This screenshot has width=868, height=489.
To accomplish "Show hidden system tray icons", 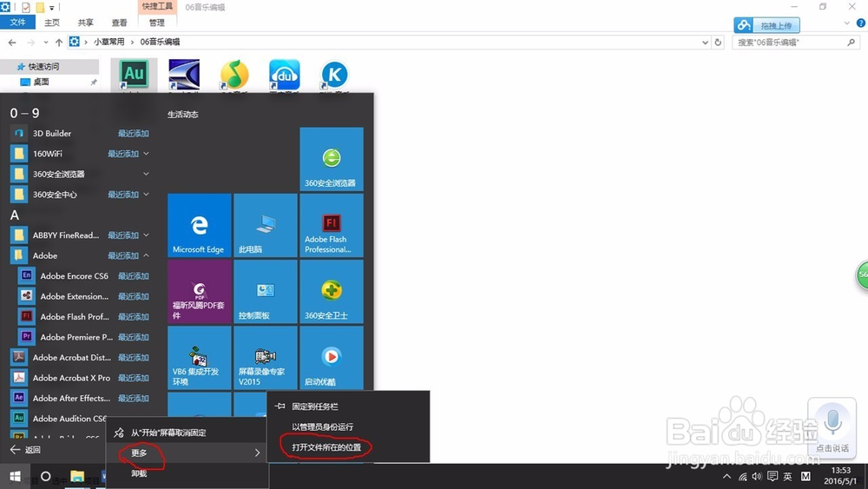I will pos(727,477).
